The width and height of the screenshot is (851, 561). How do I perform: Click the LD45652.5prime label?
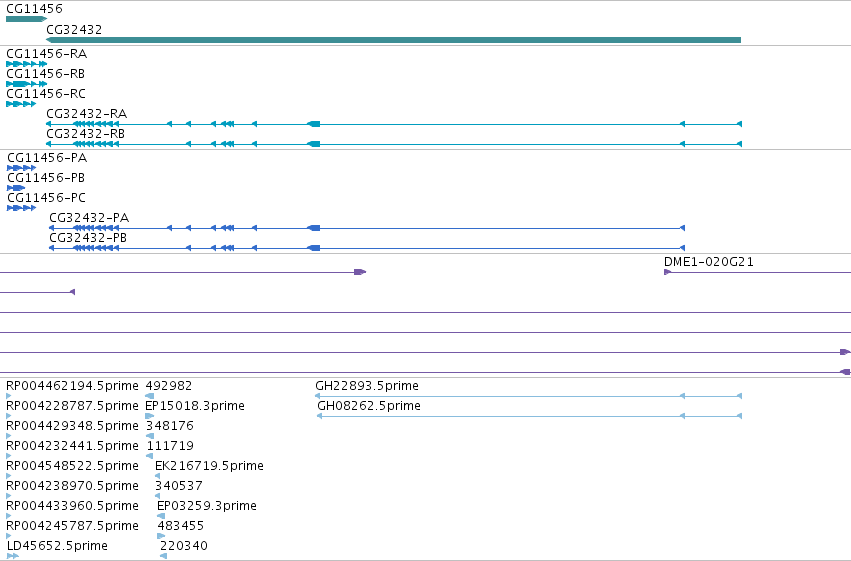tap(57, 546)
